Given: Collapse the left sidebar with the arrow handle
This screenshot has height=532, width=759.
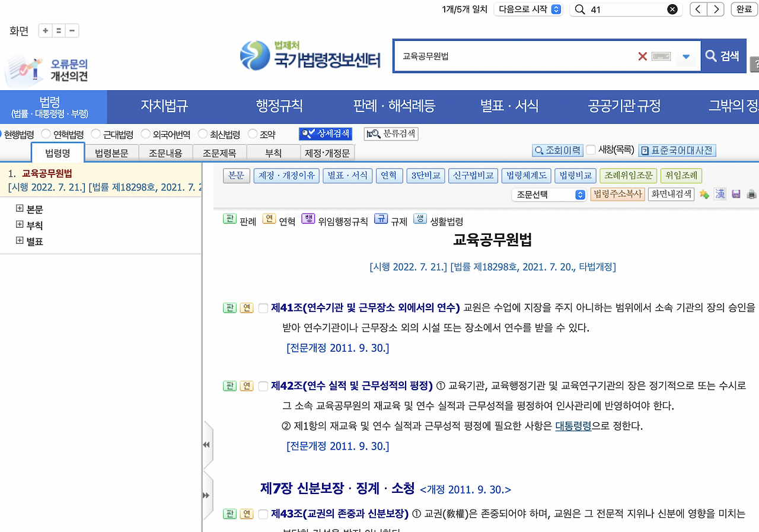Looking at the screenshot, I should 206,444.
